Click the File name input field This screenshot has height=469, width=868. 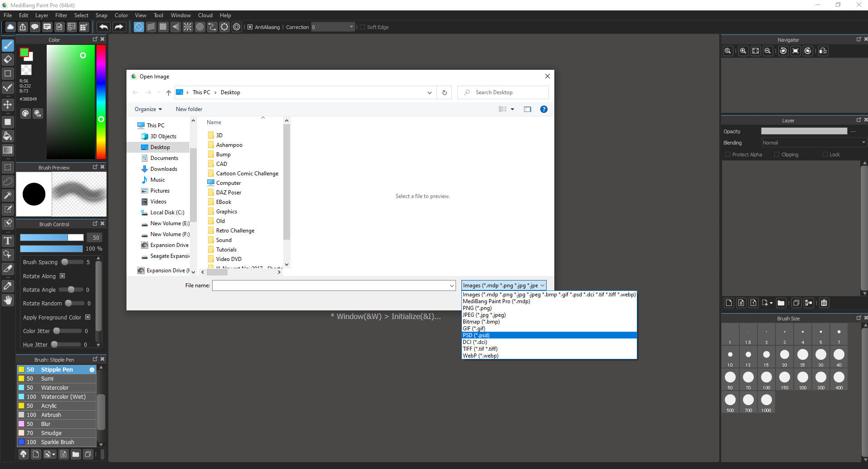click(x=331, y=285)
